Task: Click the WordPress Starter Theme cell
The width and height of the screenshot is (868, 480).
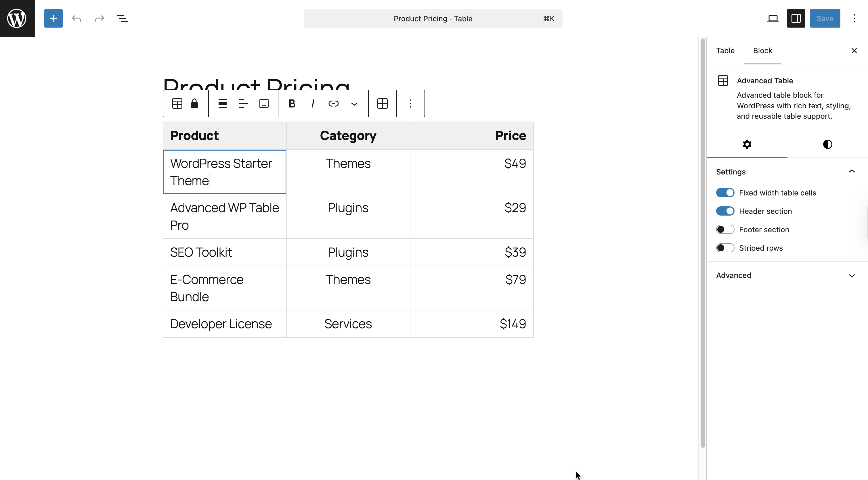Action: coord(225,172)
